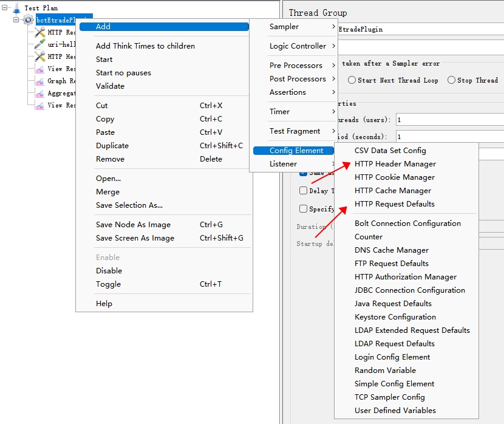Click the thread group Name field
Screen dimensions: 504x424
tap(420, 29)
